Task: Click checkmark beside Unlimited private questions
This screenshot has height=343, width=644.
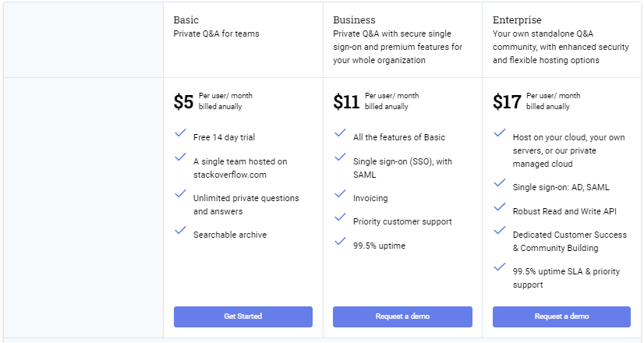Action: [x=180, y=193]
